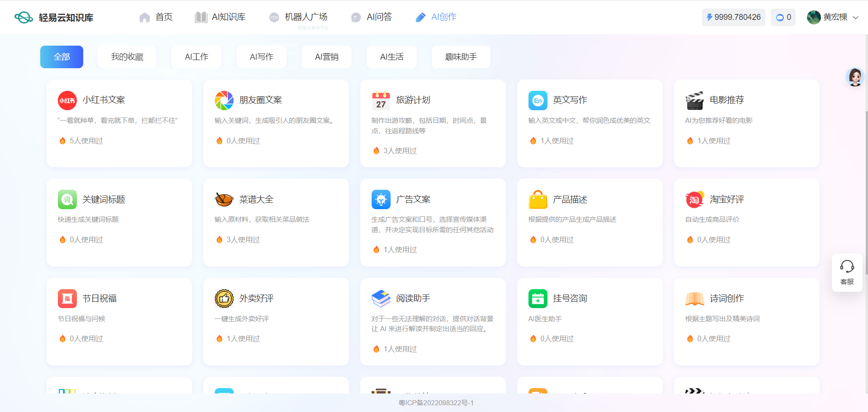Open the 英文写作 En icon
Screen dimensions: 868x412
(538, 100)
